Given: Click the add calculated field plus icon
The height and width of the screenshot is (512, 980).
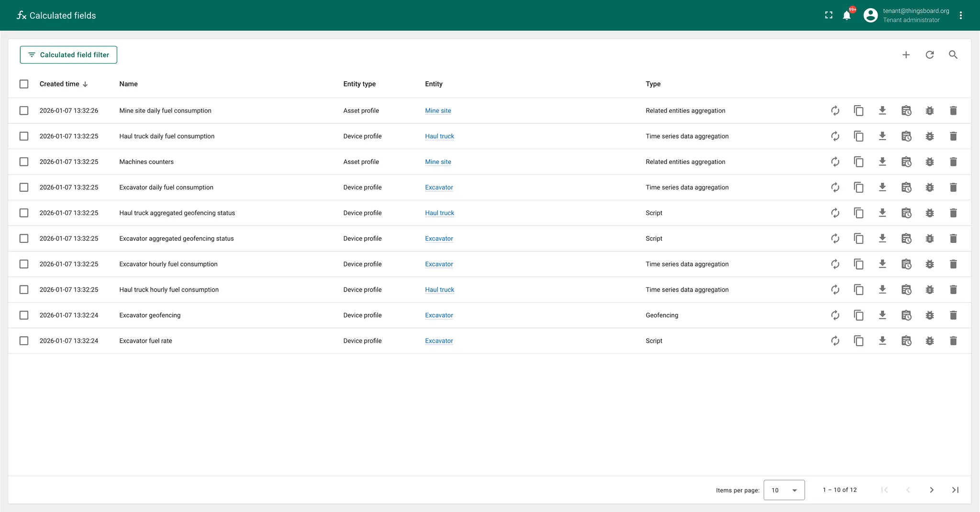Looking at the screenshot, I should pos(906,55).
